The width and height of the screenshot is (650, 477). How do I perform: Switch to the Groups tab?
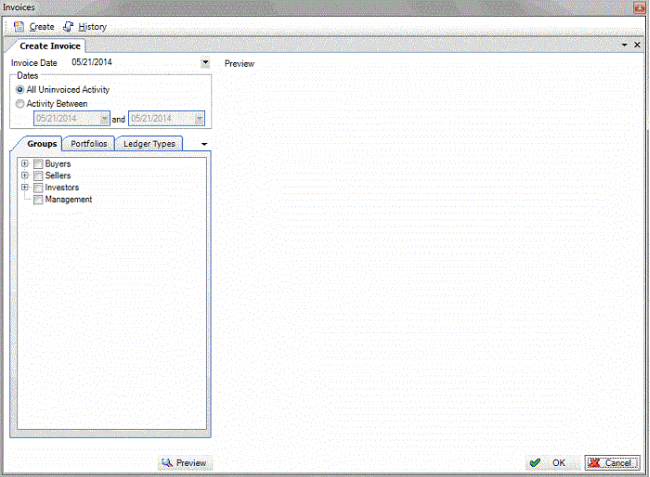tap(42, 144)
